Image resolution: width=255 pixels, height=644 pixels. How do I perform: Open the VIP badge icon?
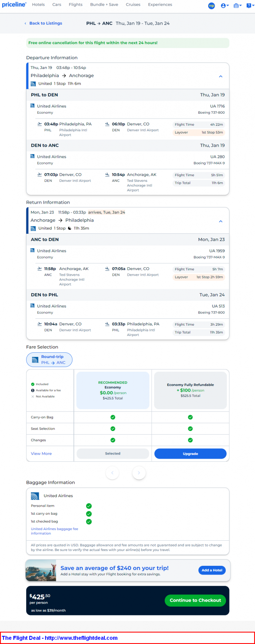point(212,6)
